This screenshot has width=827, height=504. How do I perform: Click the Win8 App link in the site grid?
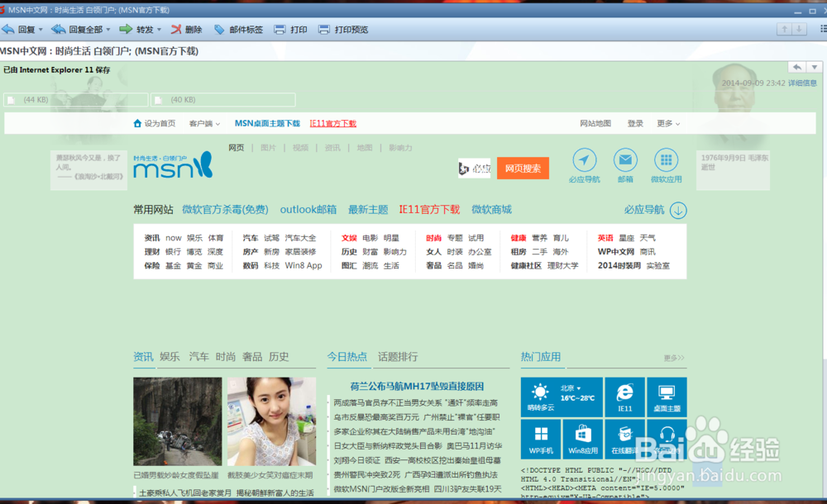tap(304, 266)
